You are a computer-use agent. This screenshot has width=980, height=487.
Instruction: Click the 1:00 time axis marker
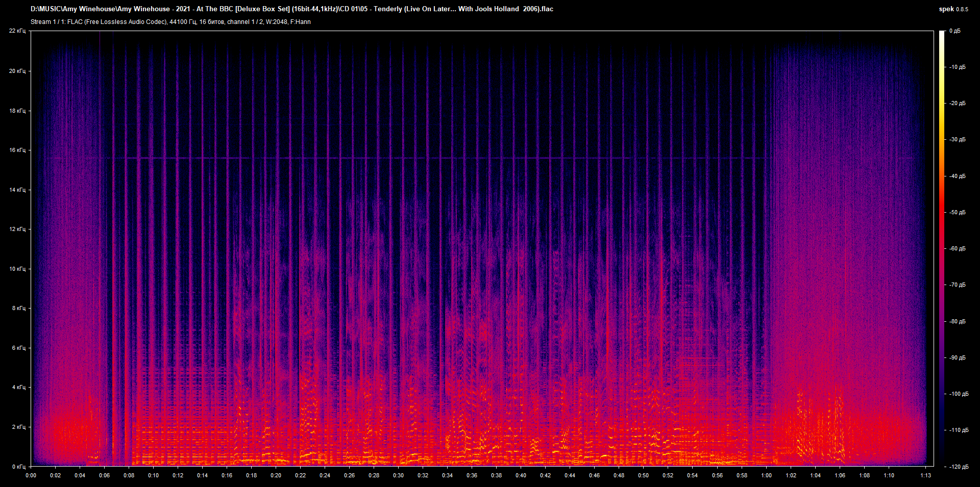click(766, 475)
